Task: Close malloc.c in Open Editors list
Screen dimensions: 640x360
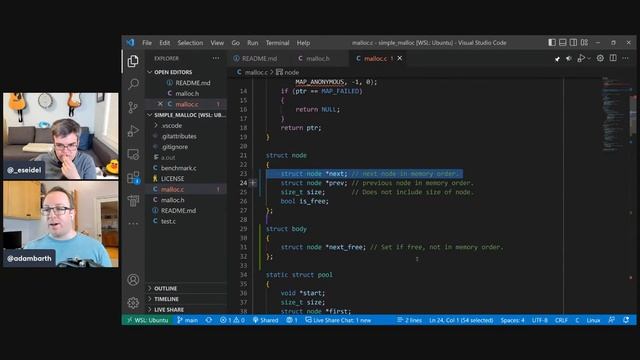Action: tap(160, 104)
